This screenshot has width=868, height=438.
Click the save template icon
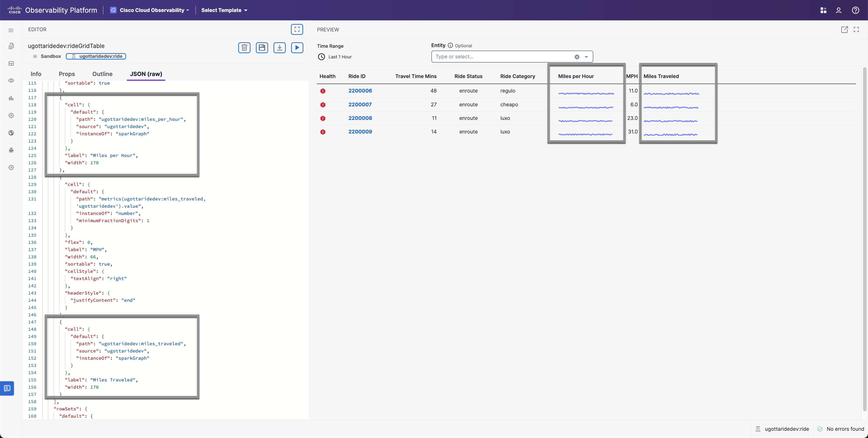tap(262, 48)
